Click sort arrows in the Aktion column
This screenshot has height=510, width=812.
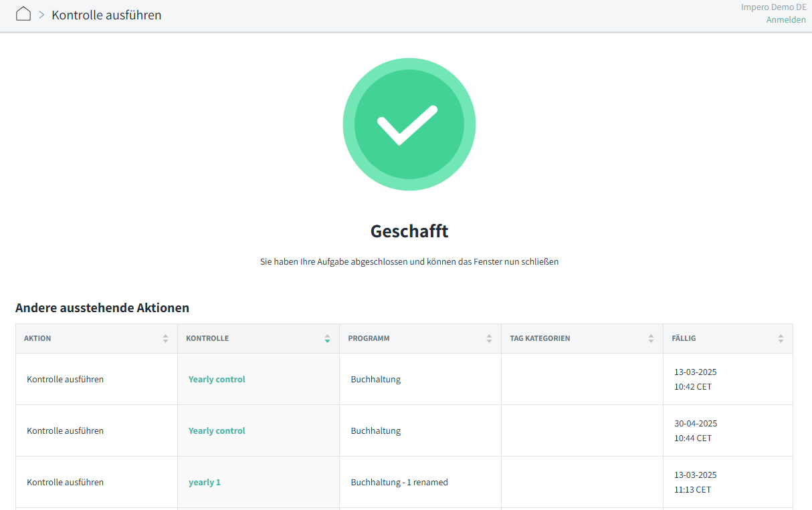click(x=165, y=339)
